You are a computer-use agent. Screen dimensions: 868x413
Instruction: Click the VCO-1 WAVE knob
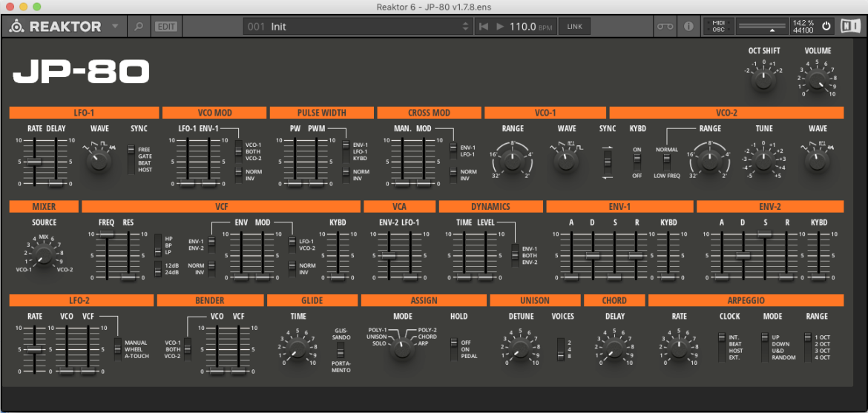(565, 161)
